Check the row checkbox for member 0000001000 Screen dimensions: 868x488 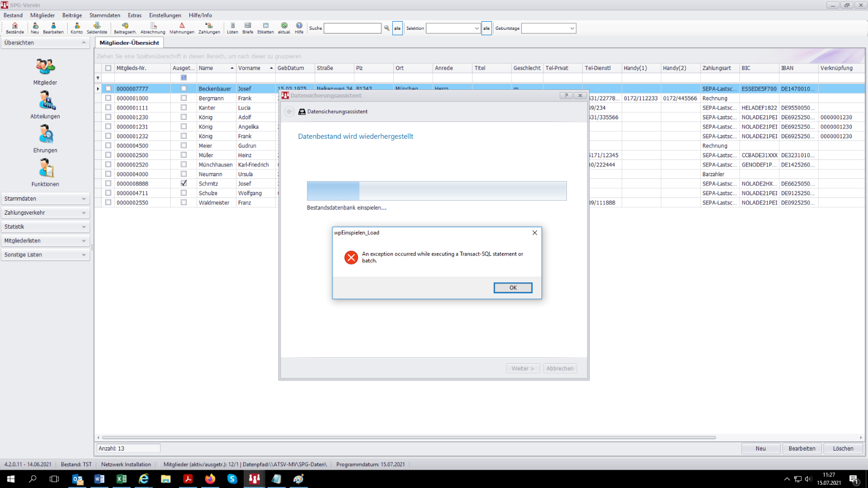[108, 98]
